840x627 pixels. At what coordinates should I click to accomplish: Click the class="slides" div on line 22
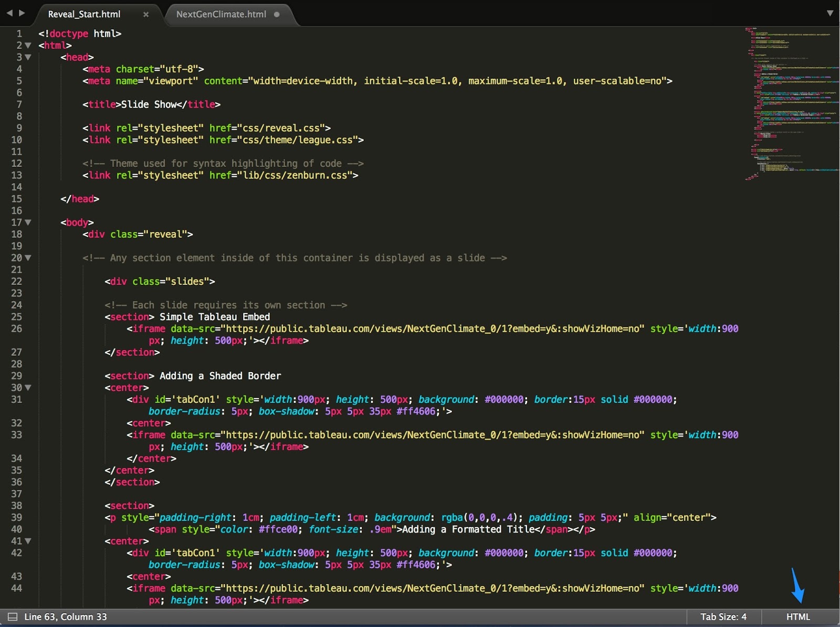160,282
